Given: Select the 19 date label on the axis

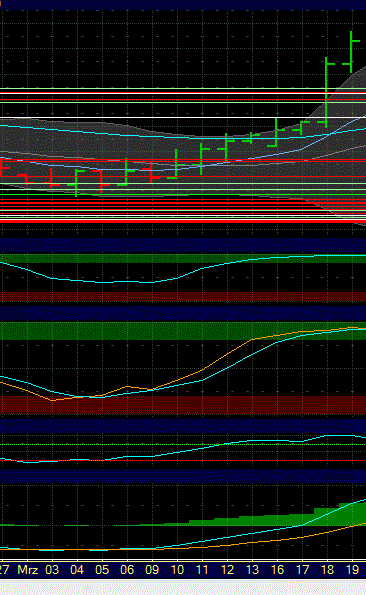Looking at the screenshot, I should 352,570.
